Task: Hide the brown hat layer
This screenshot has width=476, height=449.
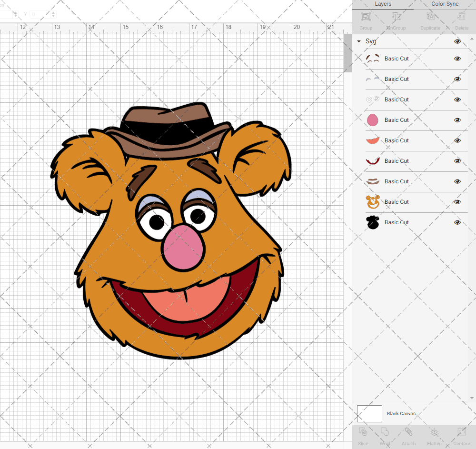Action: point(457,181)
